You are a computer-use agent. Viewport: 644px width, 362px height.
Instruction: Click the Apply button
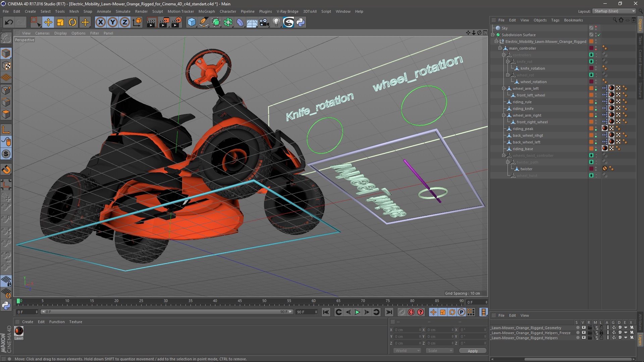point(473,351)
